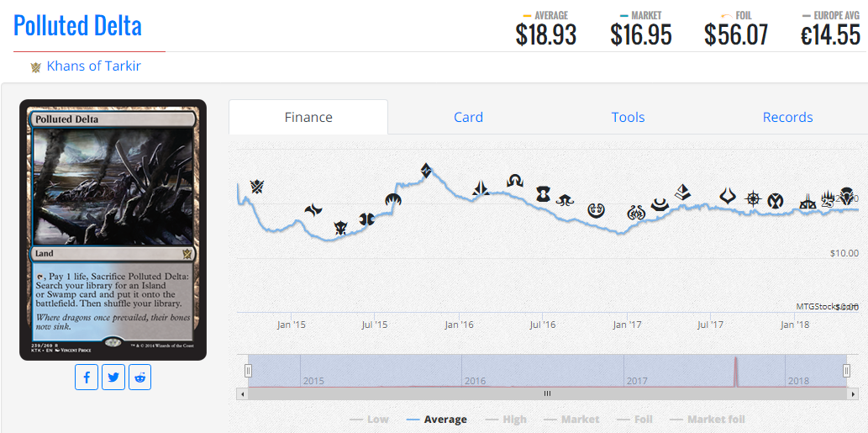Click the Jan '18 axis label
The image size is (868, 433).
(794, 325)
